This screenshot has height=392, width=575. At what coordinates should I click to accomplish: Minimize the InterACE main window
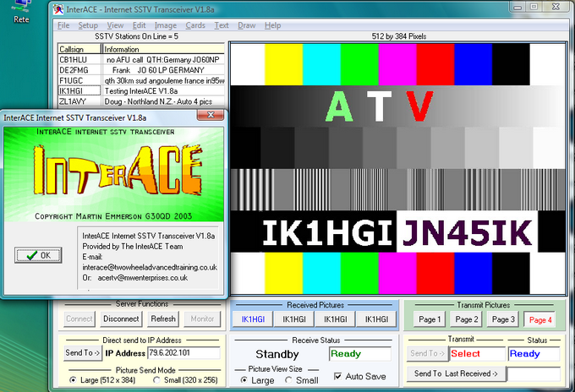point(517,7)
